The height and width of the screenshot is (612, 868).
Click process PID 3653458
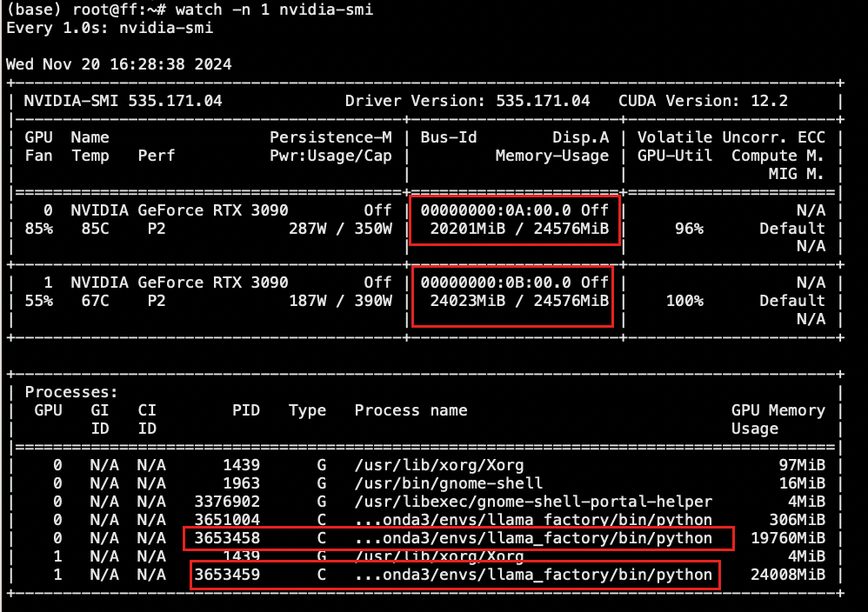(x=227, y=539)
